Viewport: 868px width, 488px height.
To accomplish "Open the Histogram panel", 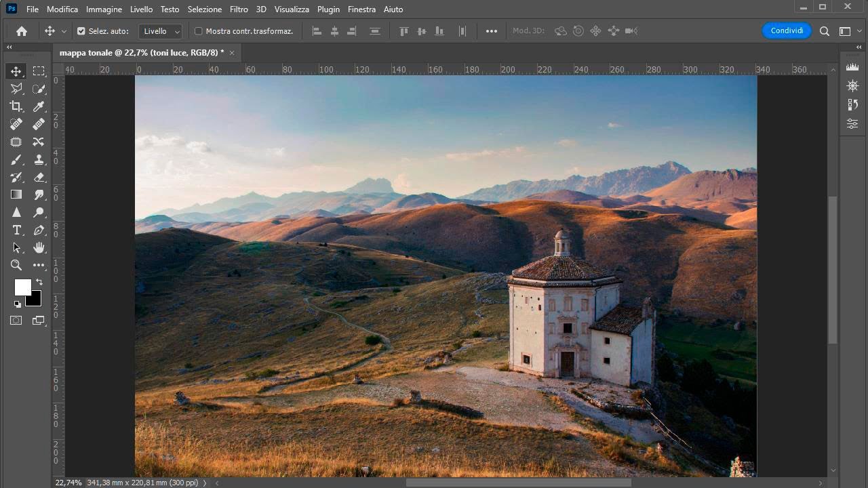I will click(852, 67).
